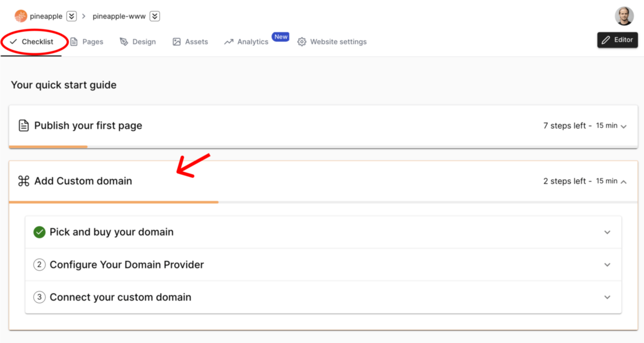The image size is (644, 343).
Task: Click the Checklist tab icon
Action: pyautogui.click(x=13, y=41)
